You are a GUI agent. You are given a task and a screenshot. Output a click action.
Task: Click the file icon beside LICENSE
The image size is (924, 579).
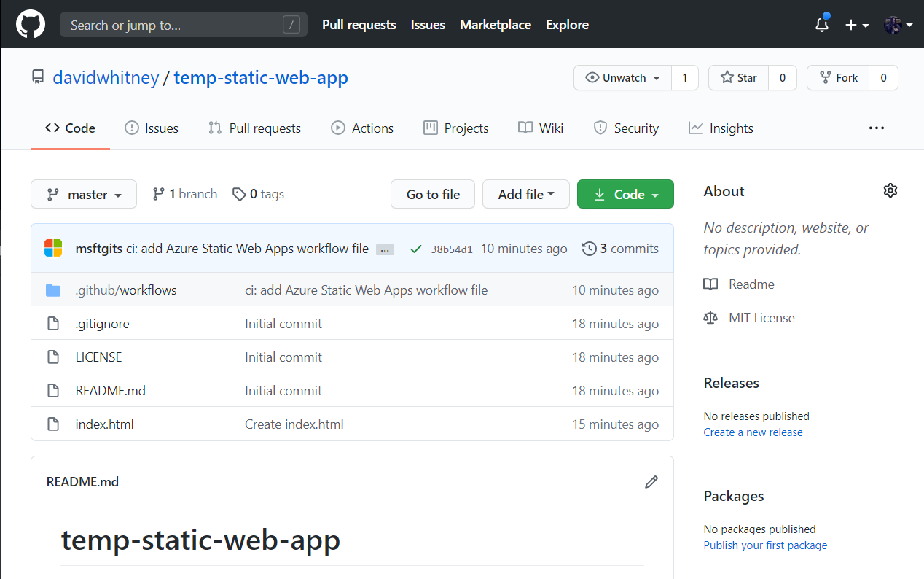click(x=53, y=357)
